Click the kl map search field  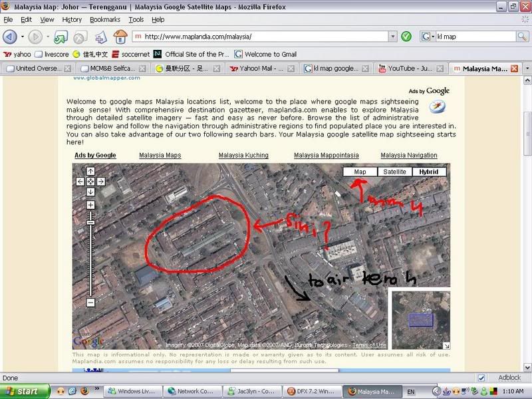tap(475, 37)
